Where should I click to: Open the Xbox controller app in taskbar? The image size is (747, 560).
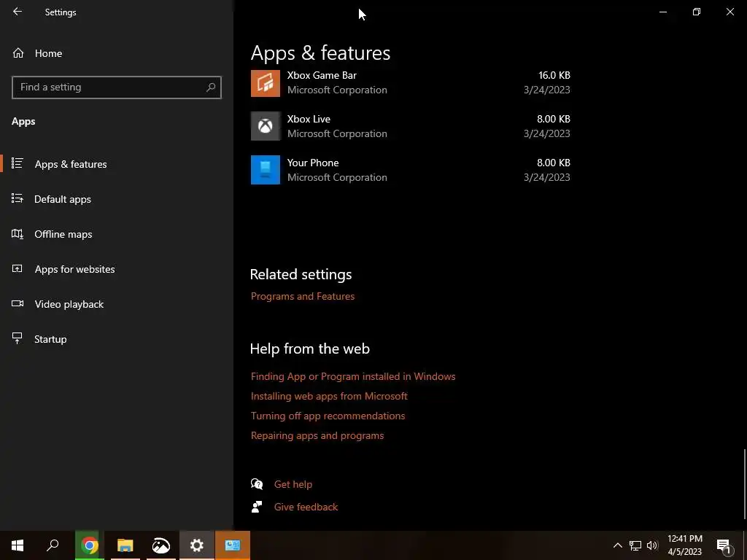point(161,545)
